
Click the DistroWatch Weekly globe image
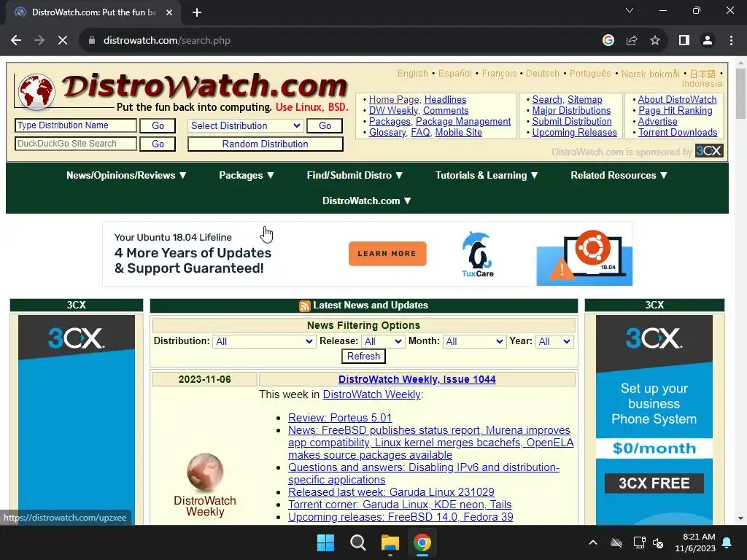point(205,472)
